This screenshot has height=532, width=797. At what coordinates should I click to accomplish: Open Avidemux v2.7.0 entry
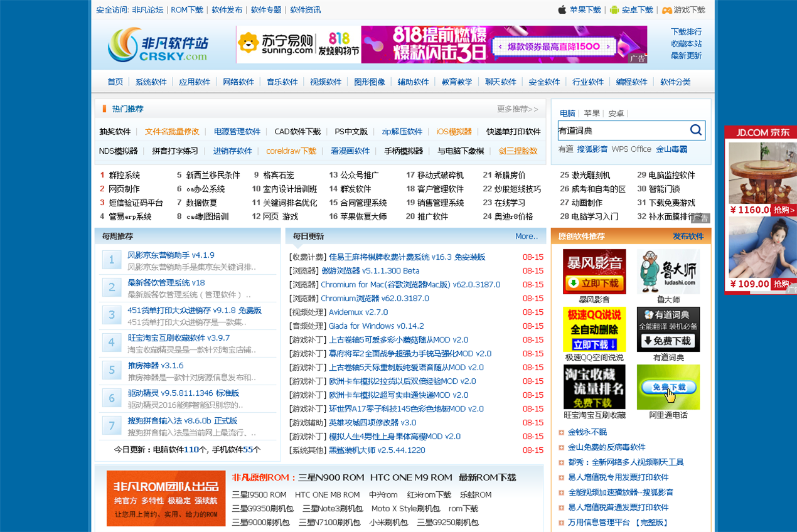pos(358,312)
